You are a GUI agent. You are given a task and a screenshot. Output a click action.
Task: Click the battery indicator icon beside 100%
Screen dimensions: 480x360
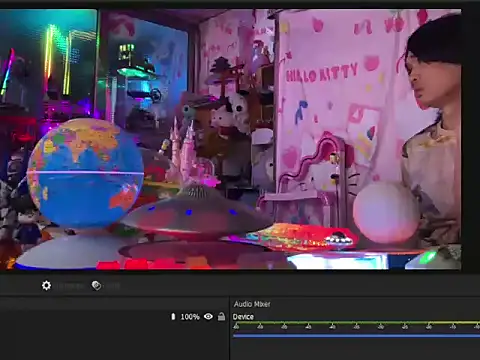[173, 316]
